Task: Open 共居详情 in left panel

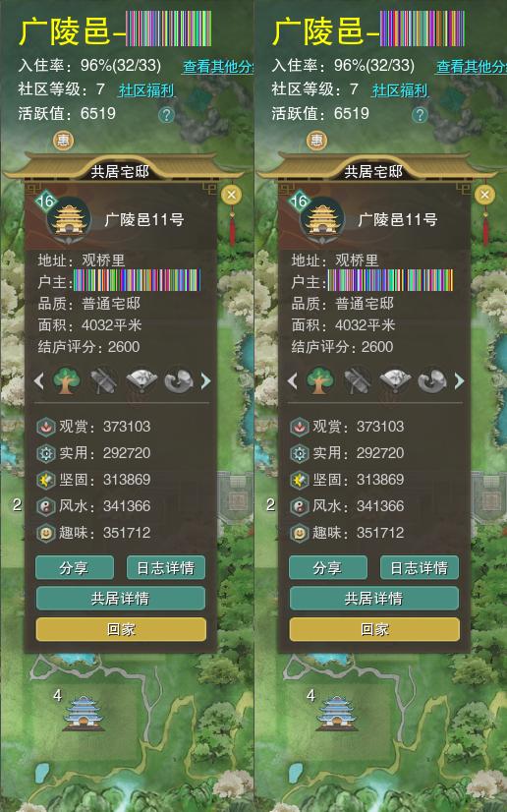Action: (121, 599)
